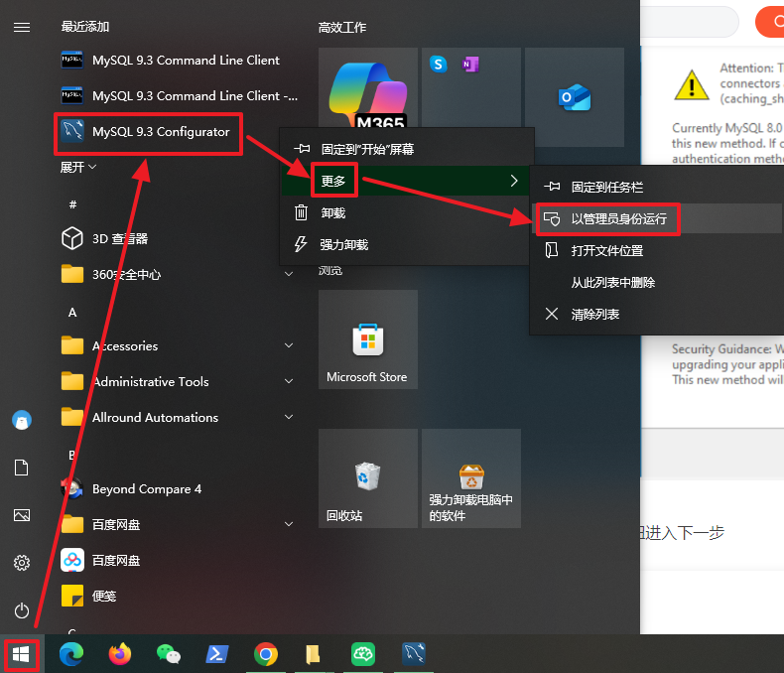Viewport: 784px width, 673px height.
Task: Click the hamburger menu at top of Start
Action: (x=22, y=27)
